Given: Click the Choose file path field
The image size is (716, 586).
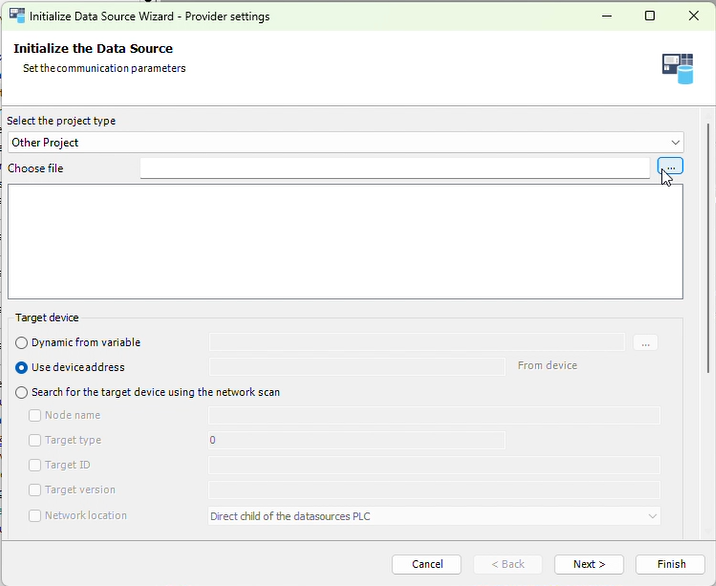Looking at the screenshot, I should click(x=395, y=168).
